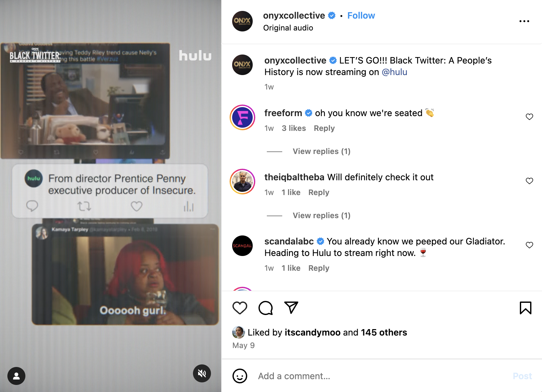Expand replies under theiqbaltheba's comment
Viewport: 542px width, 392px height.
coord(321,216)
